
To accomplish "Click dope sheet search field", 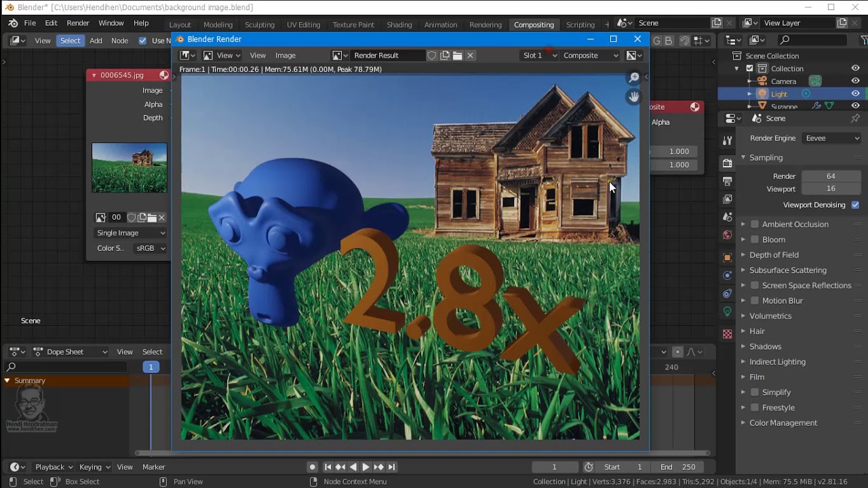I will pos(66,367).
